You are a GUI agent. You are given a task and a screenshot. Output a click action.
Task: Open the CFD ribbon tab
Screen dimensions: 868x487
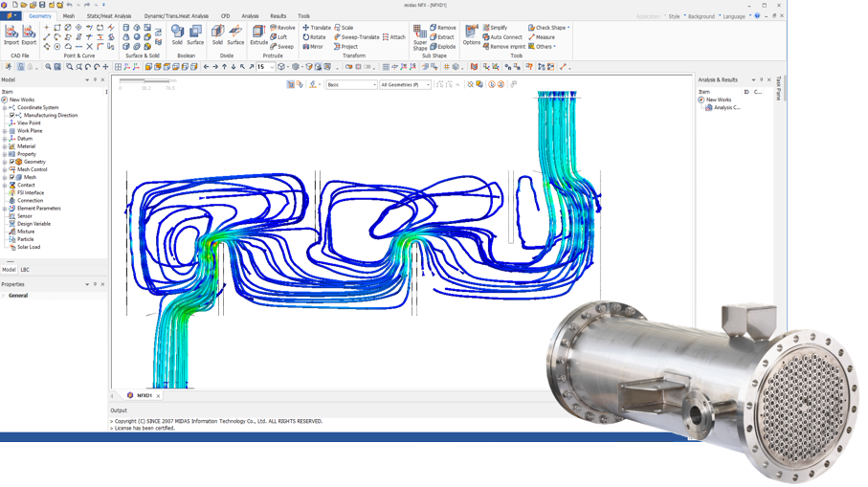(225, 16)
